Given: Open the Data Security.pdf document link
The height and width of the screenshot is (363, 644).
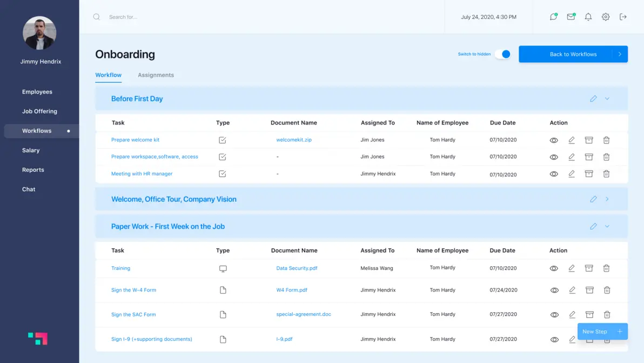Looking at the screenshot, I should (x=297, y=268).
